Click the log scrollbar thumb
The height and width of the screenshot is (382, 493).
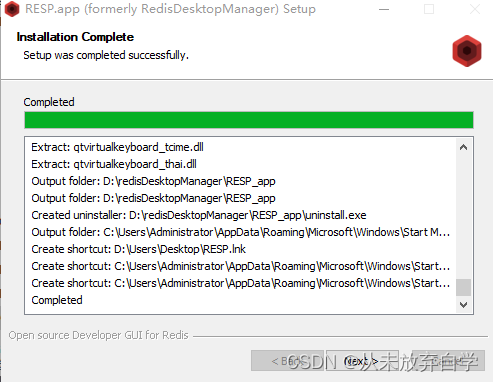click(463, 287)
